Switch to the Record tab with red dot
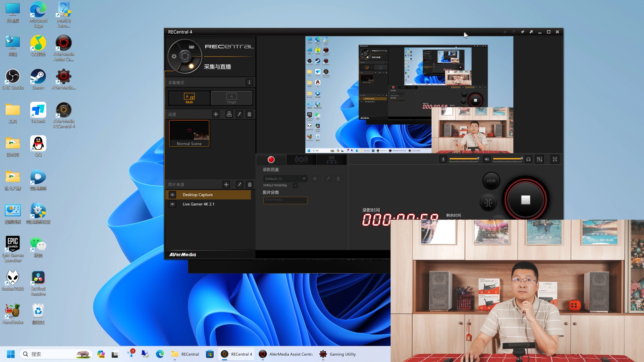The height and width of the screenshot is (362, 644). [271, 160]
